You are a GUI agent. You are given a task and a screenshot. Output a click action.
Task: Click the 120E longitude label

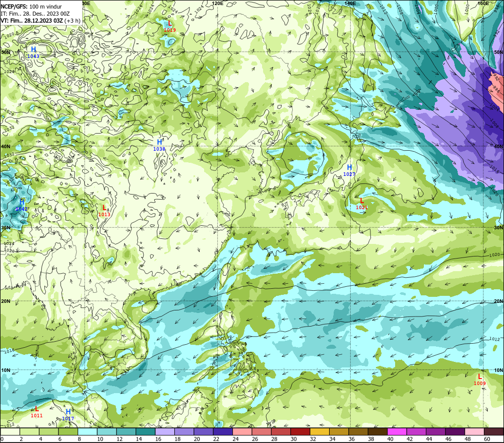click(x=218, y=3)
